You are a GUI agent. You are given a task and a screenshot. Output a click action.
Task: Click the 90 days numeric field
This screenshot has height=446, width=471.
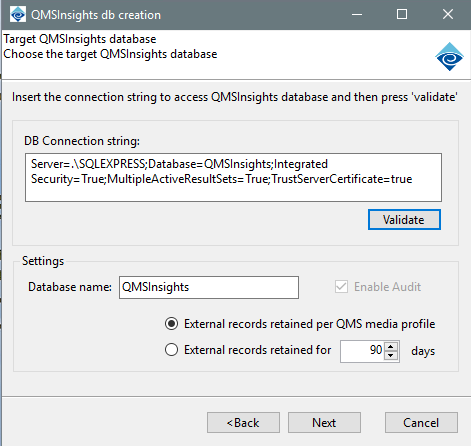tap(362, 351)
